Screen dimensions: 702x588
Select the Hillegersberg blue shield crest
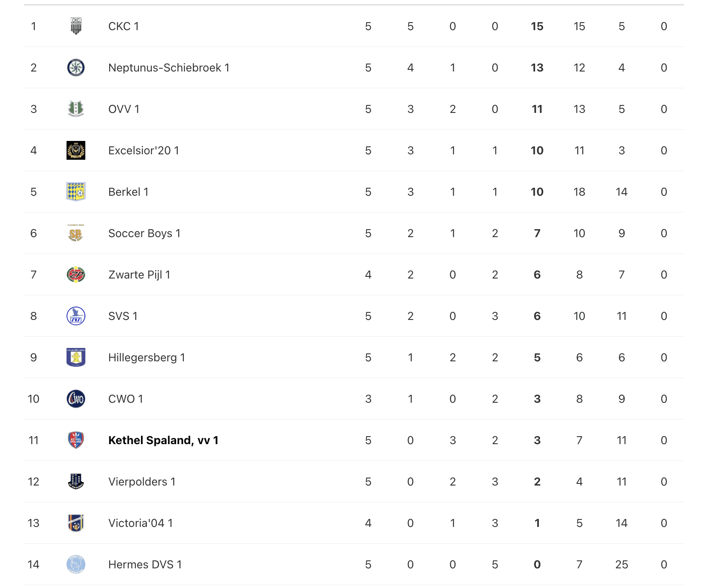76,358
